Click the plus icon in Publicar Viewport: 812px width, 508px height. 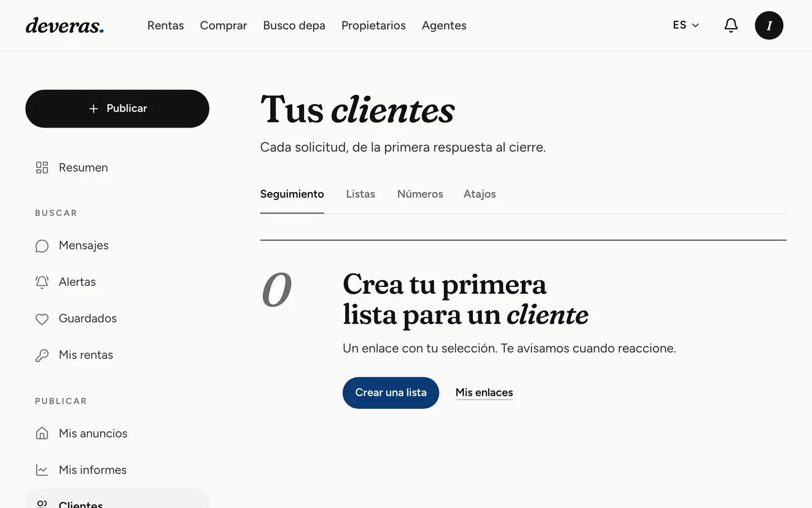[93, 109]
